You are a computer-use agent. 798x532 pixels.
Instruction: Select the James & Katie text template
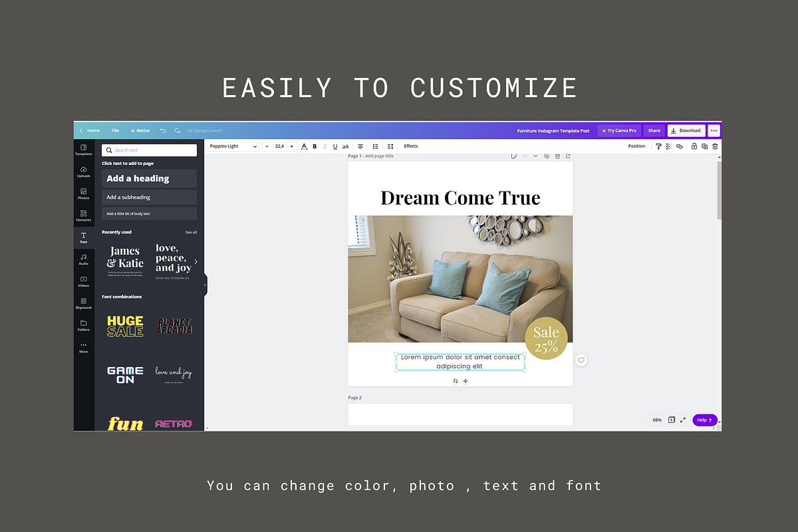tap(125, 261)
